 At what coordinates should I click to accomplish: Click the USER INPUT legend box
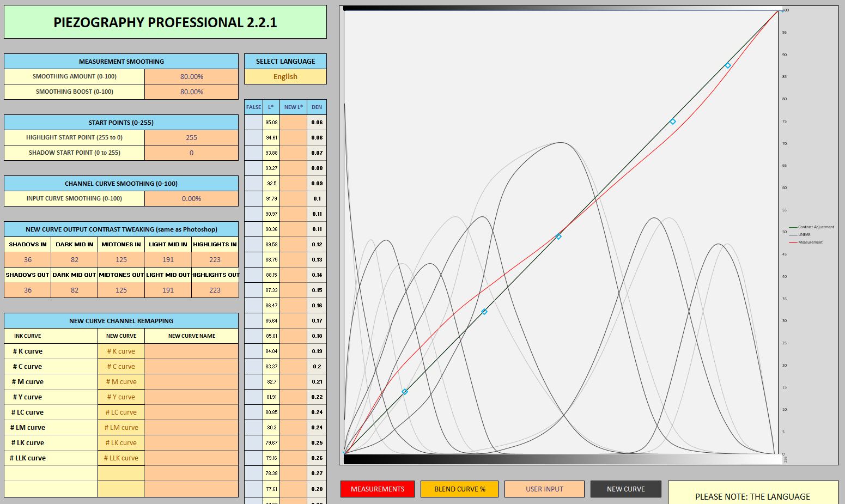544,489
